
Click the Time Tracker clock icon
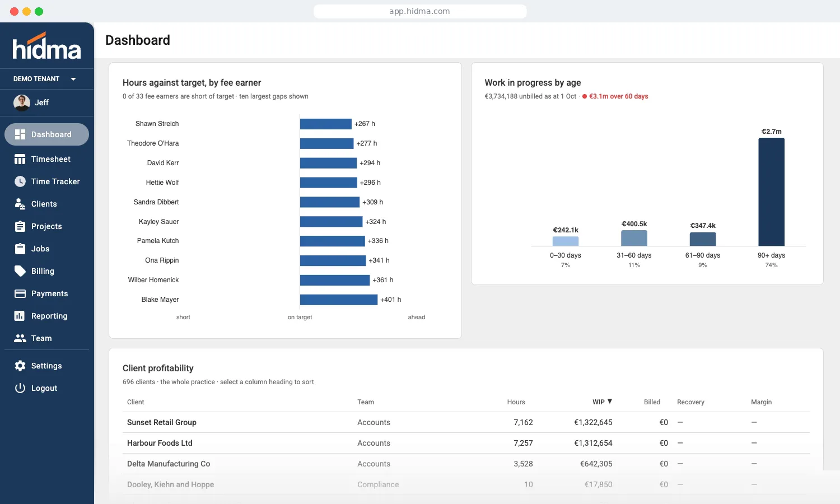click(20, 181)
